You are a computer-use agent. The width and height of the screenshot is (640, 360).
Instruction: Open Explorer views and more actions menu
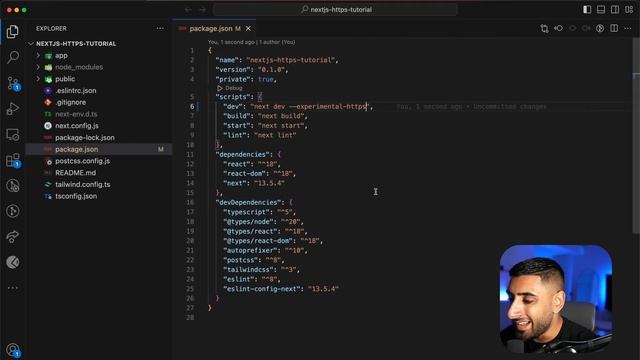[x=160, y=28]
